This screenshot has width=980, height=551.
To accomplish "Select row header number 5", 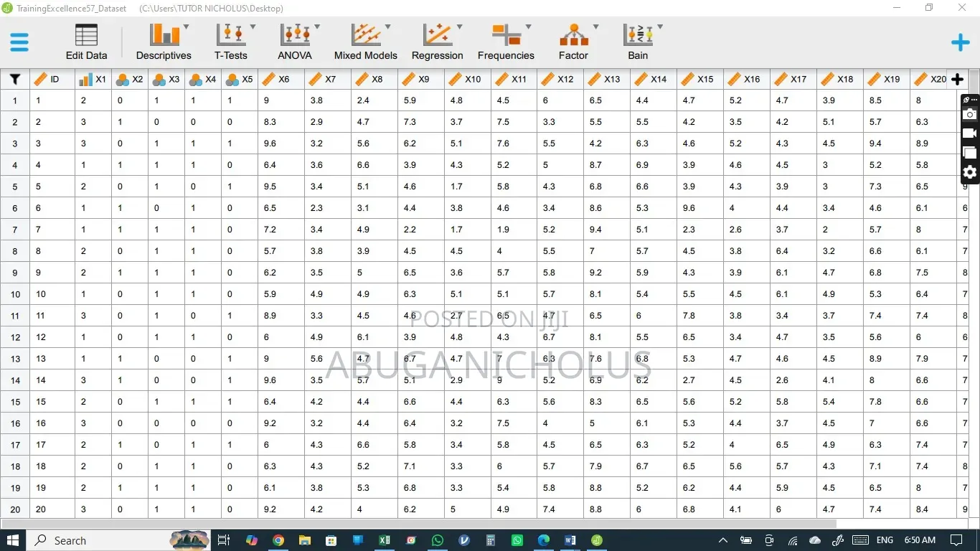I will tap(15, 187).
